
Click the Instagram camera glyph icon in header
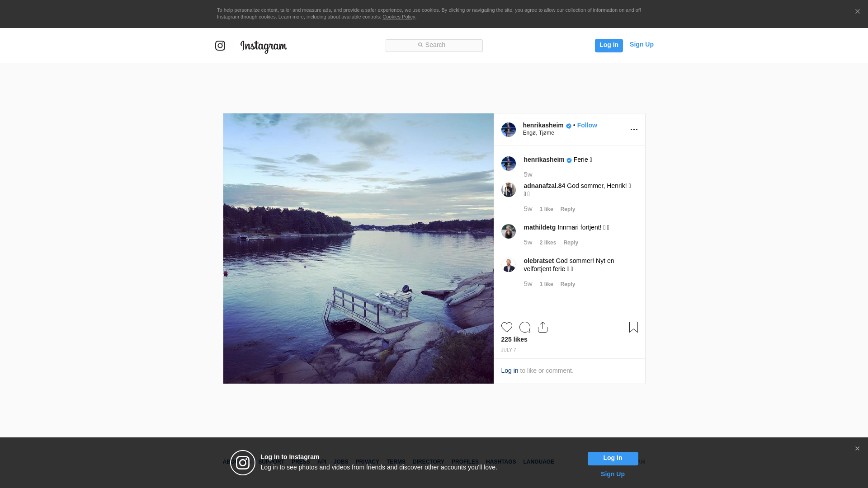click(220, 46)
